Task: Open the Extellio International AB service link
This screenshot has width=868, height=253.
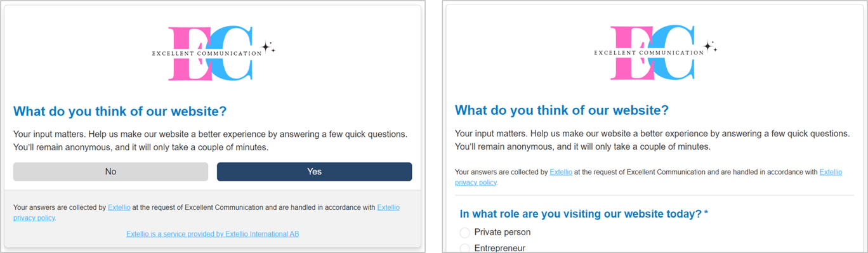Action: pos(213,234)
